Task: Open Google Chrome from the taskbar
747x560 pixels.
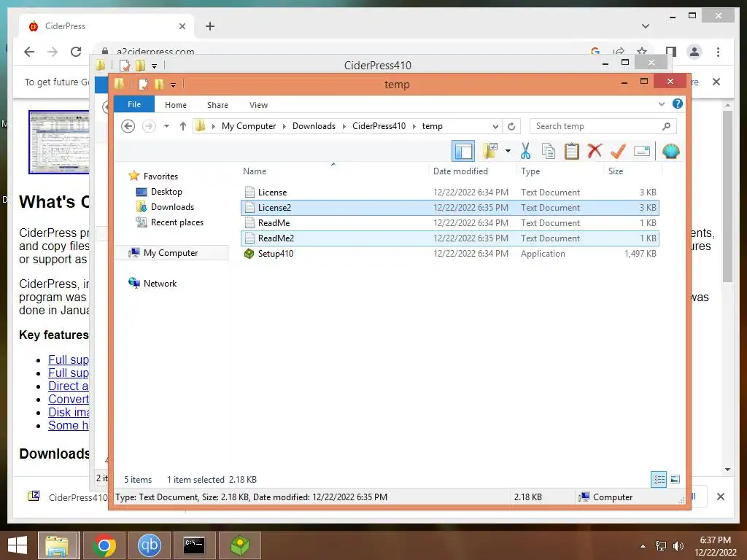Action: pyautogui.click(x=104, y=545)
